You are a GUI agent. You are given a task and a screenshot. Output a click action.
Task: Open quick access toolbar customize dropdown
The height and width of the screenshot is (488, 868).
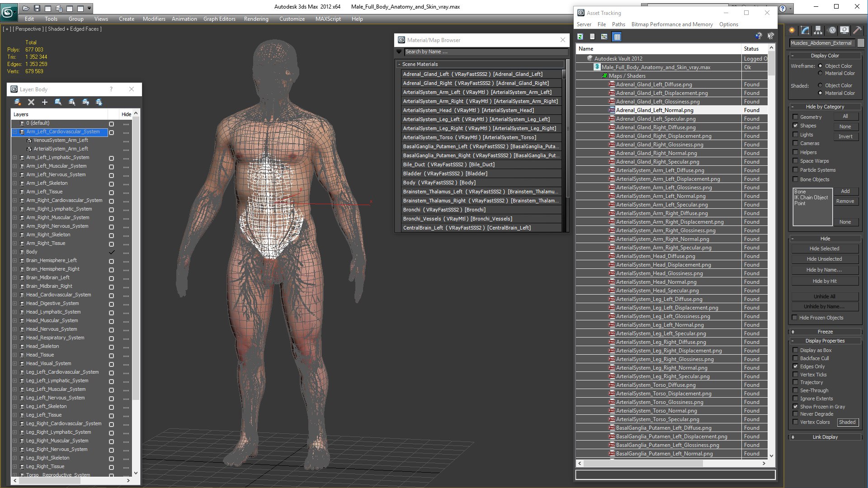coord(90,8)
